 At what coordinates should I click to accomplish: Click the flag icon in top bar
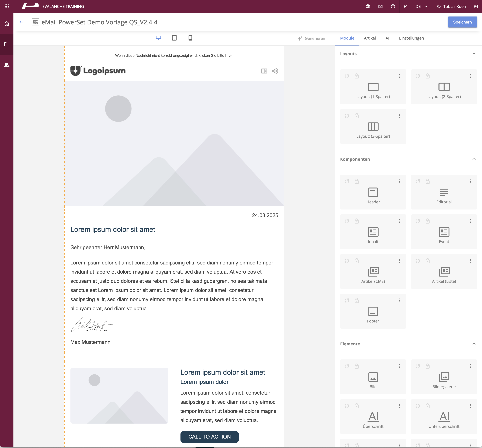[406, 7]
